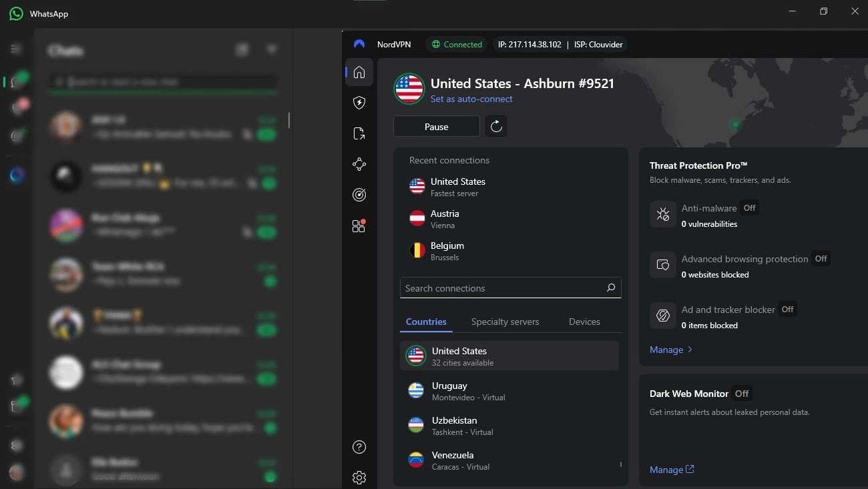Switch to the Specialty servers tab

tap(505, 322)
